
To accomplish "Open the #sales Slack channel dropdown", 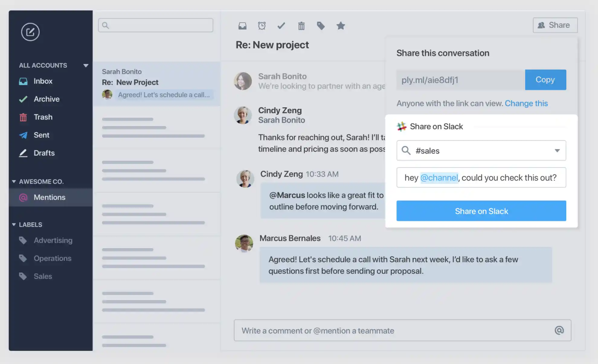I will click(557, 151).
